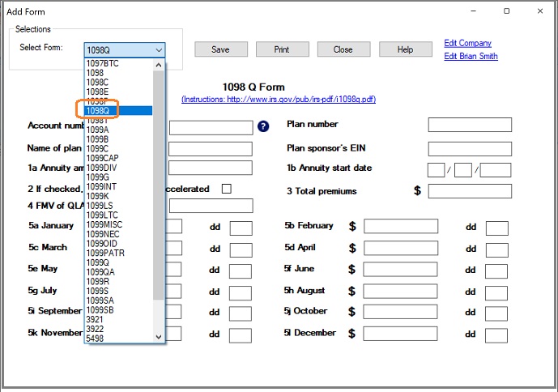Click the Edit Brian Smith link
558x392 pixels.
(471, 57)
